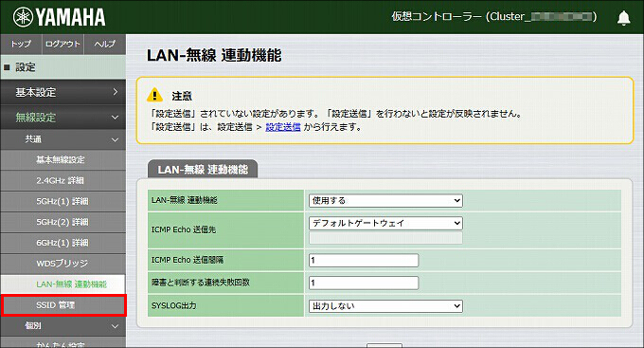This screenshot has width=644, height=348.
Task: Open the SSID 管理 page
Action: click(63, 305)
